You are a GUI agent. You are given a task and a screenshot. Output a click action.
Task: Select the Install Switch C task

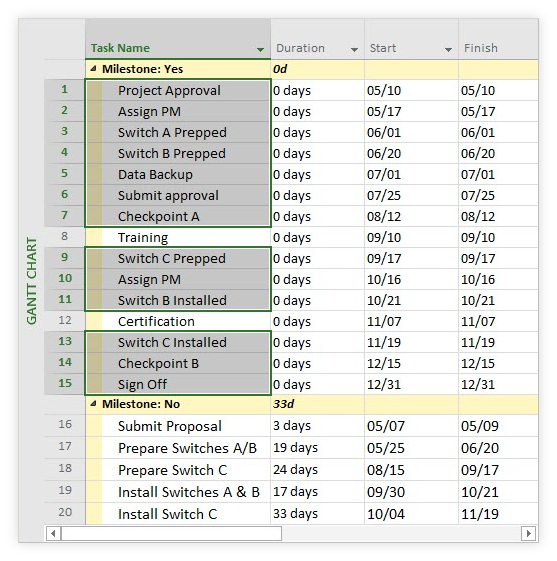(178, 514)
